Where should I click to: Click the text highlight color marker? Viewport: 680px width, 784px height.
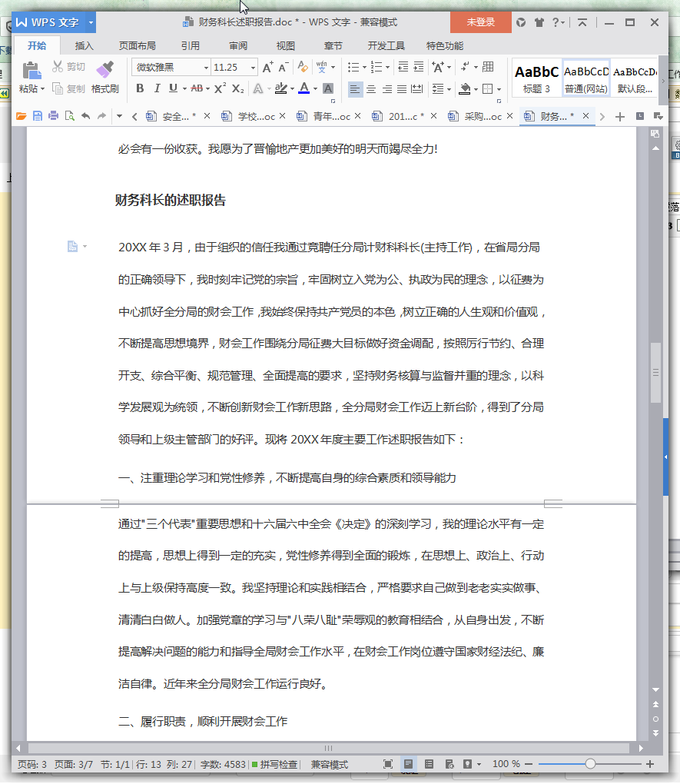coord(281,88)
